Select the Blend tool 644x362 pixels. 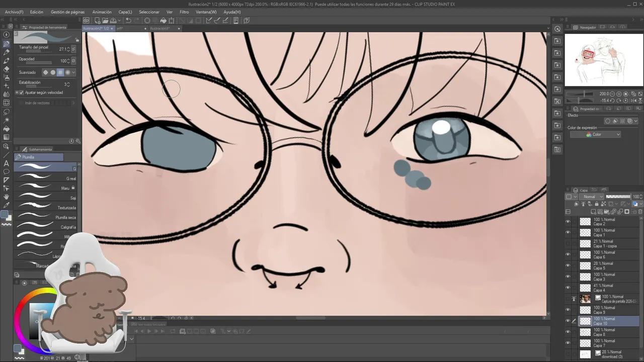pos(7,94)
